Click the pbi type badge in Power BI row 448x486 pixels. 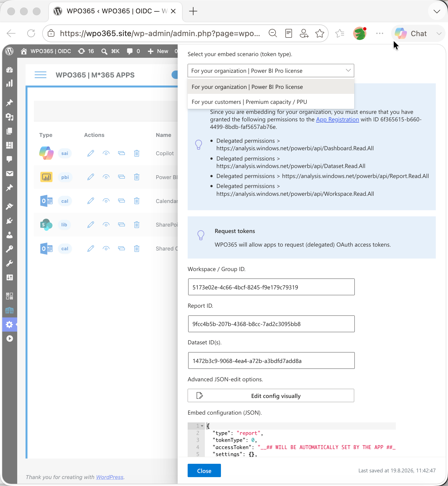[65, 177]
